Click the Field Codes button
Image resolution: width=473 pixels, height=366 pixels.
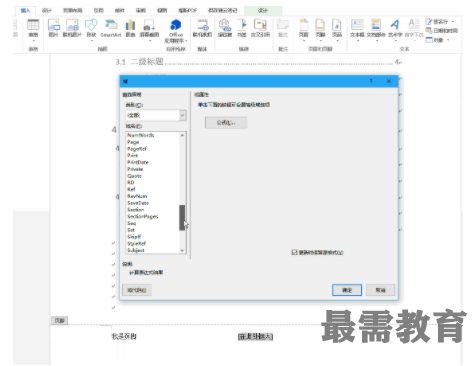(x=137, y=290)
